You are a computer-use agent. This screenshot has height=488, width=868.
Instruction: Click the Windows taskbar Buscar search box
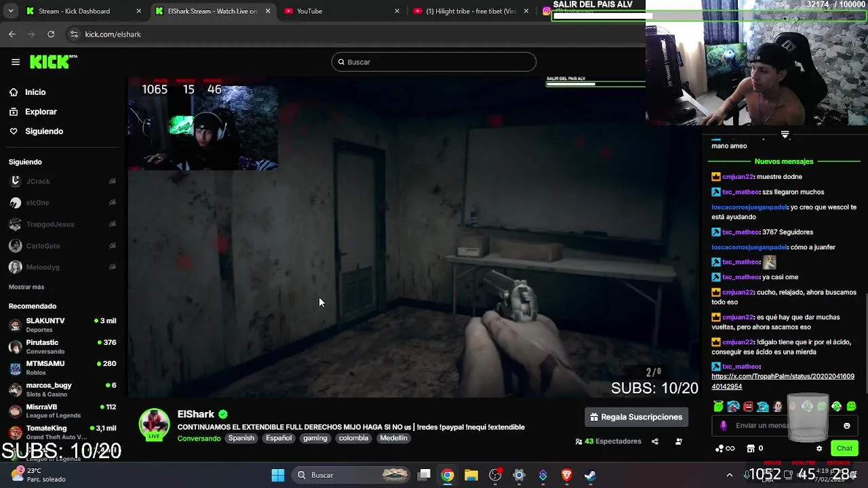(x=352, y=475)
